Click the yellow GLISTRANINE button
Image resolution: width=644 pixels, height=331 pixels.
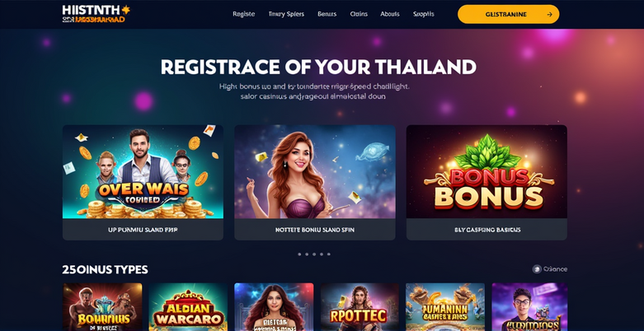coord(508,14)
